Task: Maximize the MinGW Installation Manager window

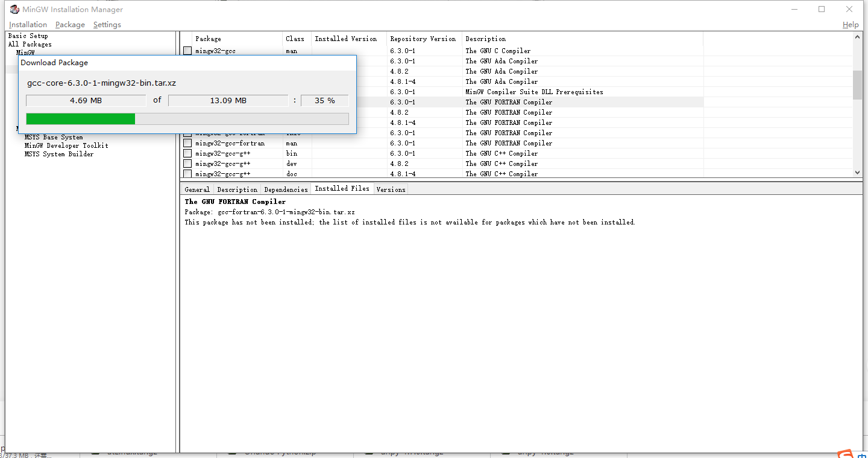Action: click(x=822, y=9)
